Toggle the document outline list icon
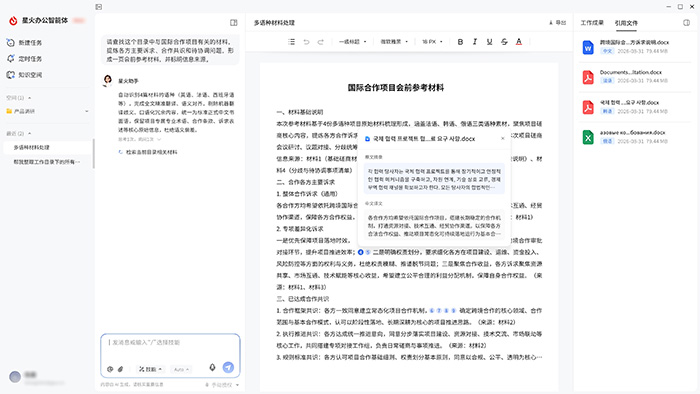 292,42
